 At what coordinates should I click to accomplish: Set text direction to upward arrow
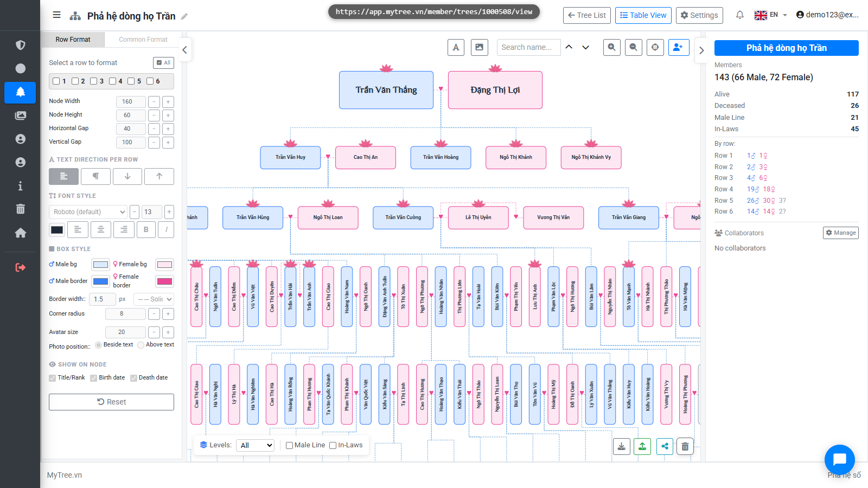point(159,176)
